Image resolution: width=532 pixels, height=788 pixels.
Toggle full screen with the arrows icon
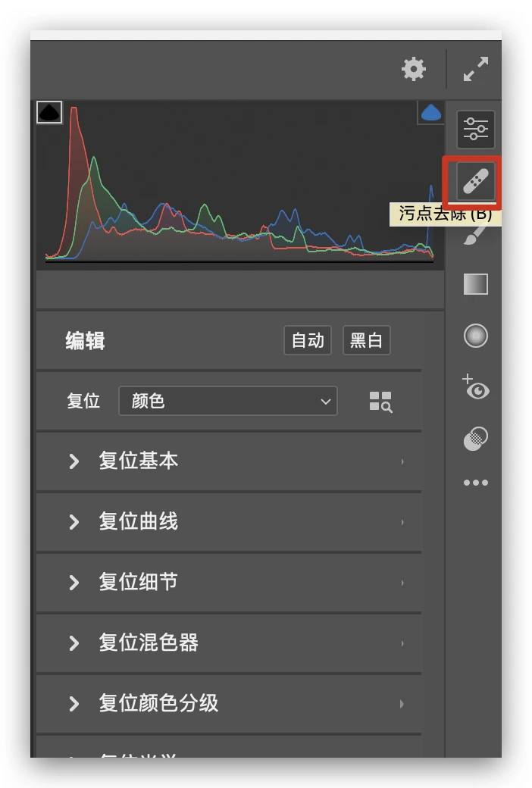(476, 69)
